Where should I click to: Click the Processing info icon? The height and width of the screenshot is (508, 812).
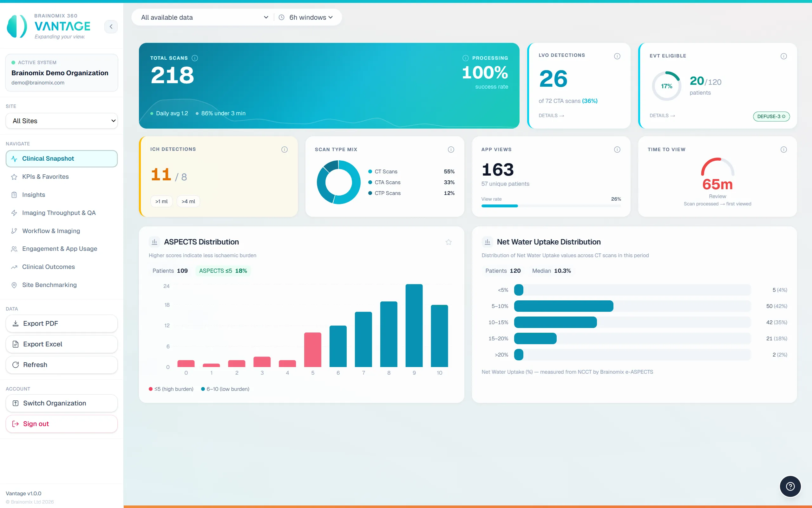click(465, 58)
